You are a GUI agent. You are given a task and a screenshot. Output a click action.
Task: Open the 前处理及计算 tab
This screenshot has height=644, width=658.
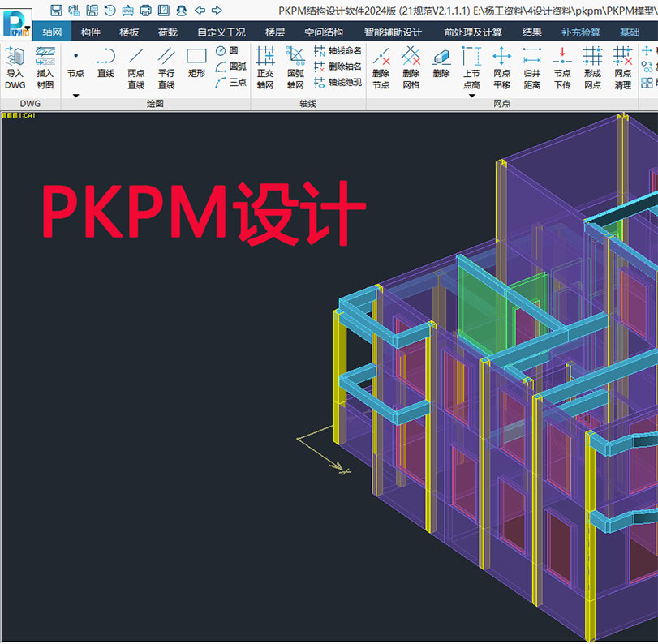pyautogui.click(x=473, y=32)
